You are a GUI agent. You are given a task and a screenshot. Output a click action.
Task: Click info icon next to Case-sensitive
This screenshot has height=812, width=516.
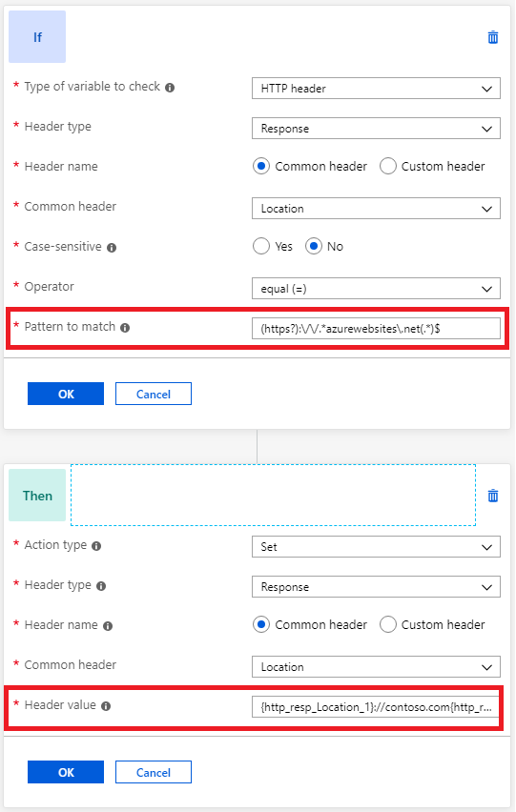point(112,248)
